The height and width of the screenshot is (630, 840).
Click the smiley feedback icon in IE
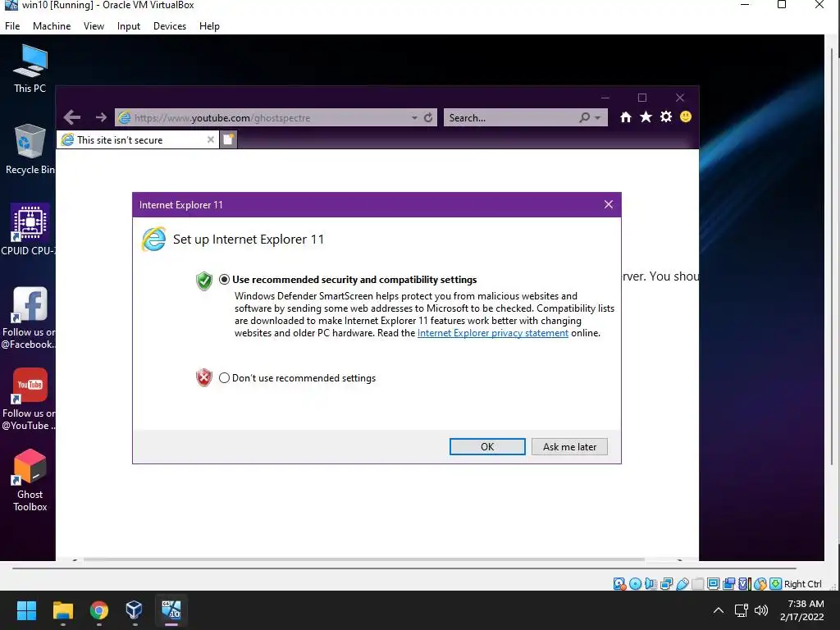click(686, 116)
